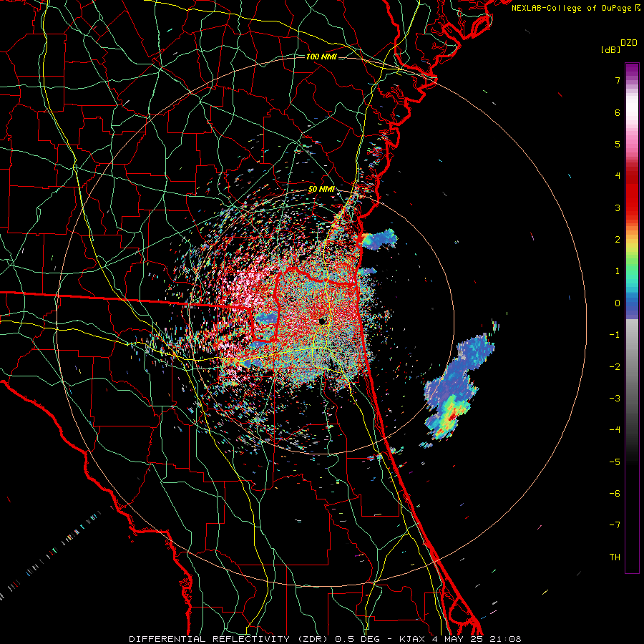Click the [dB] unit label
Screen dimensions: 644x644
pos(610,49)
